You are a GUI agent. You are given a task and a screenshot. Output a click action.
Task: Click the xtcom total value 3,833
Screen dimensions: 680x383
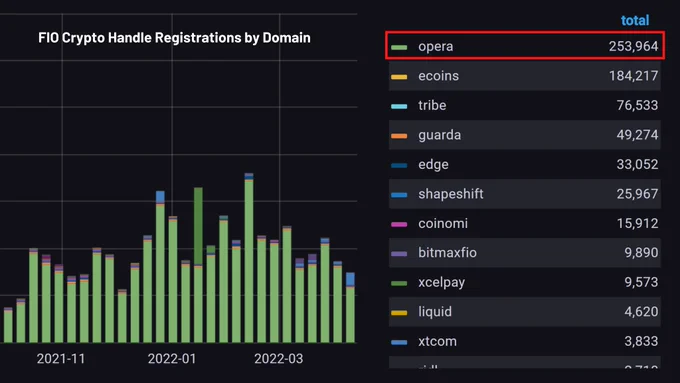(x=641, y=341)
